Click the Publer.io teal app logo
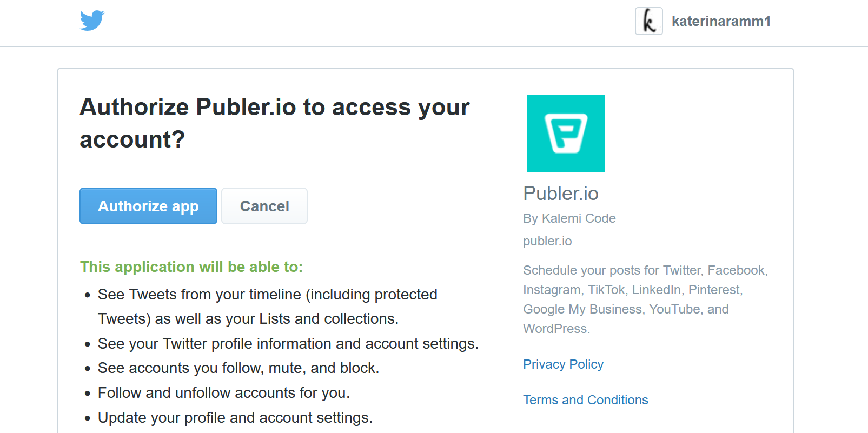This screenshot has width=868, height=433. (x=566, y=134)
